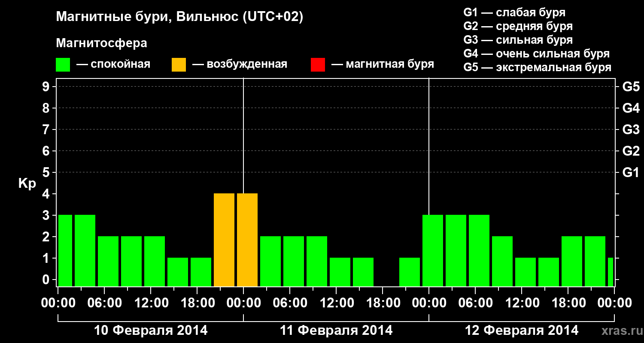Click the 'G2 — средняя буря' line
Screen dimensions: 644x343
click(518, 26)
